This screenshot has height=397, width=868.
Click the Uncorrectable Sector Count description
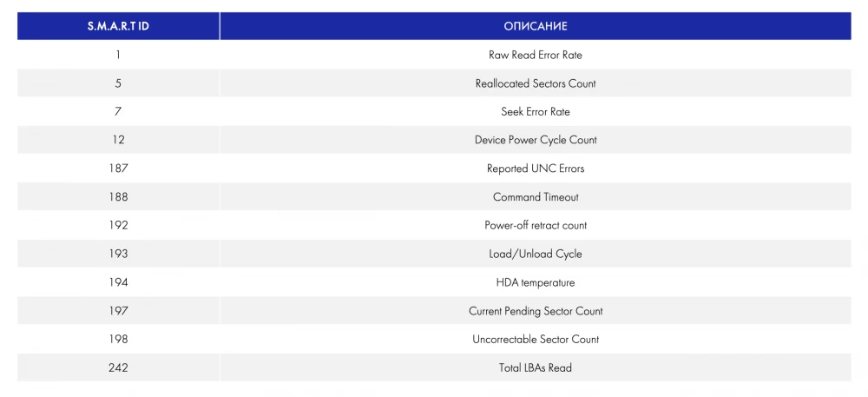535,339
